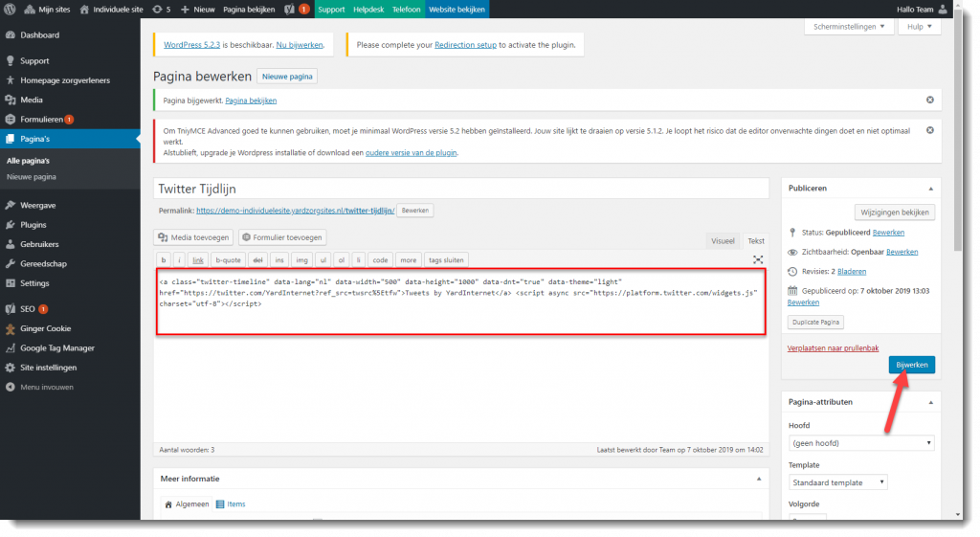Switch to Visueel editor tab
Viewport: 980px width, 537px height.
pos(724,240)
